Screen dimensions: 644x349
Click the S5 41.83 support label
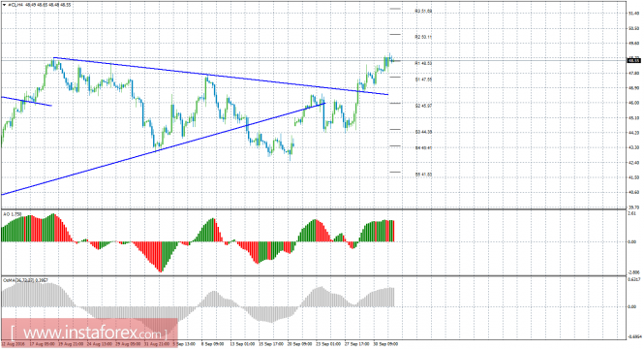[423, 174]
